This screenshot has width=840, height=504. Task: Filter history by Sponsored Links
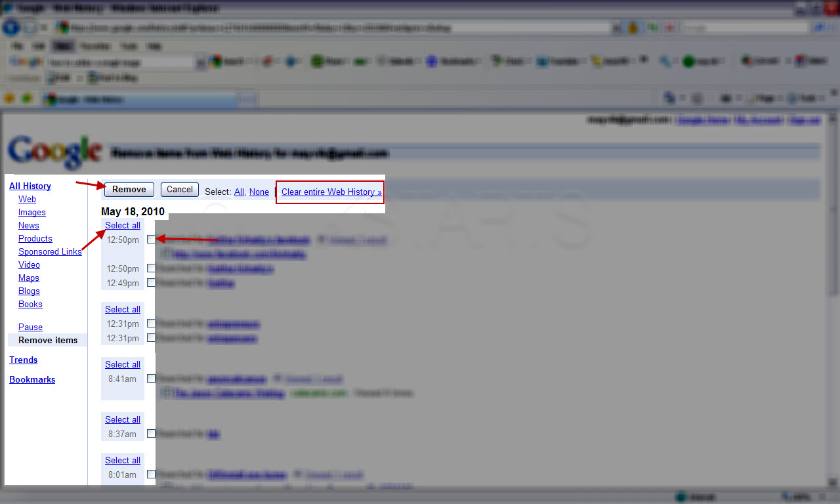[50, 252]
